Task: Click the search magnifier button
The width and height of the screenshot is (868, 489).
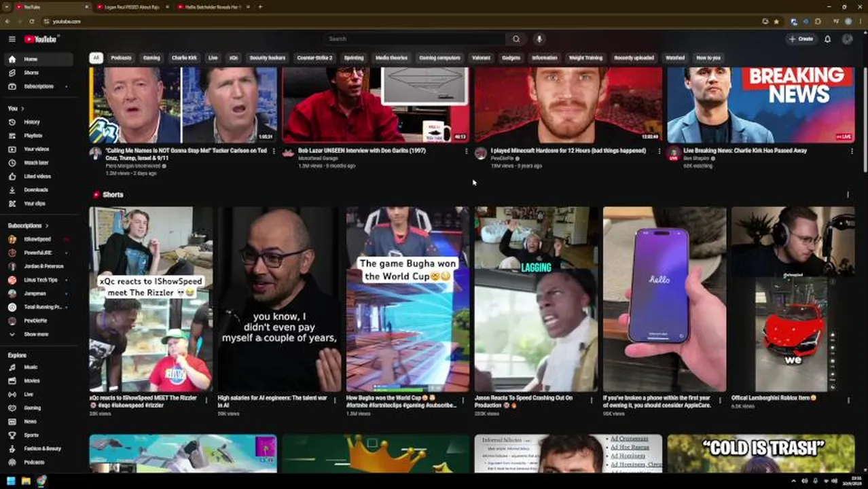Action: 516,39
